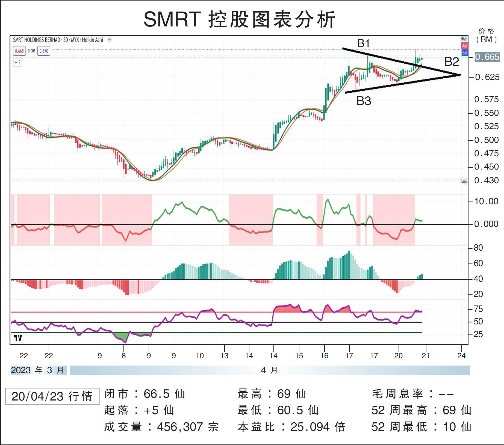Click the 20/04/23 行情 date box
The image size is (504, 445).
(x=52, y=396)
